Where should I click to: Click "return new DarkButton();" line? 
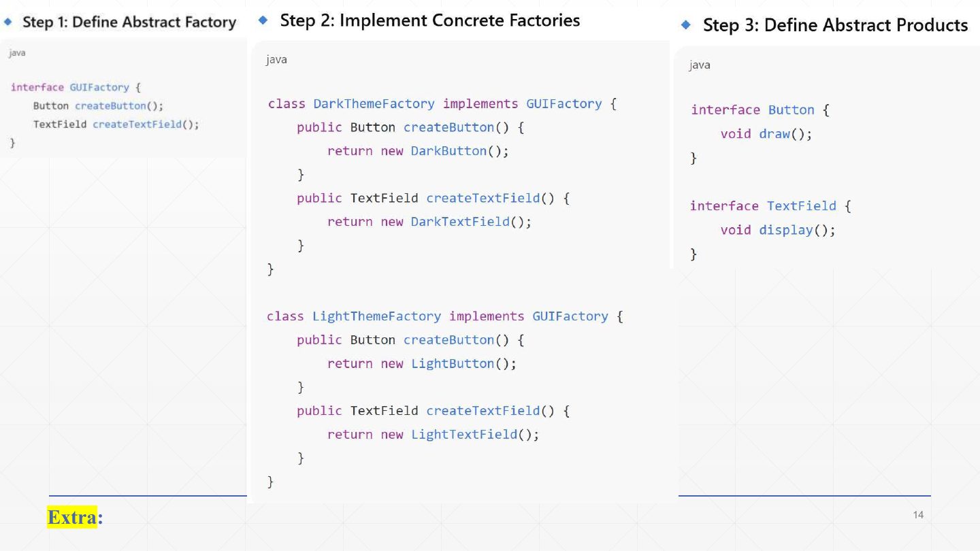pyautogui.click(x=418, y=151)
